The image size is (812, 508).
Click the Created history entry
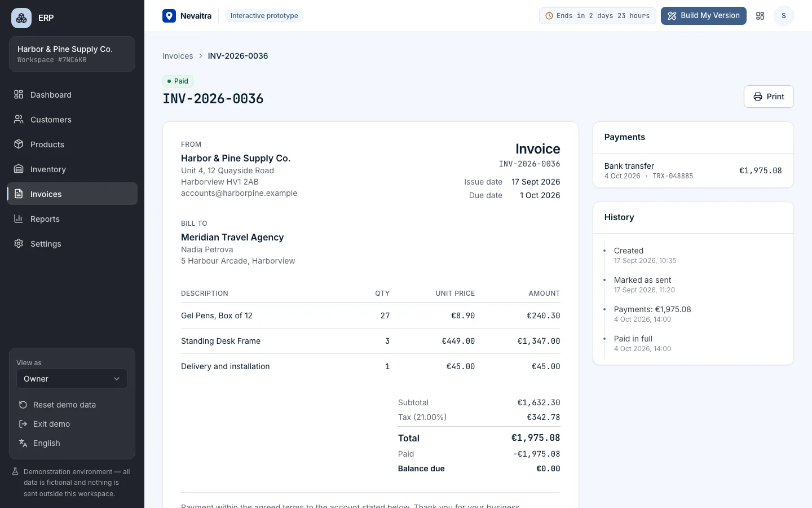645,255
